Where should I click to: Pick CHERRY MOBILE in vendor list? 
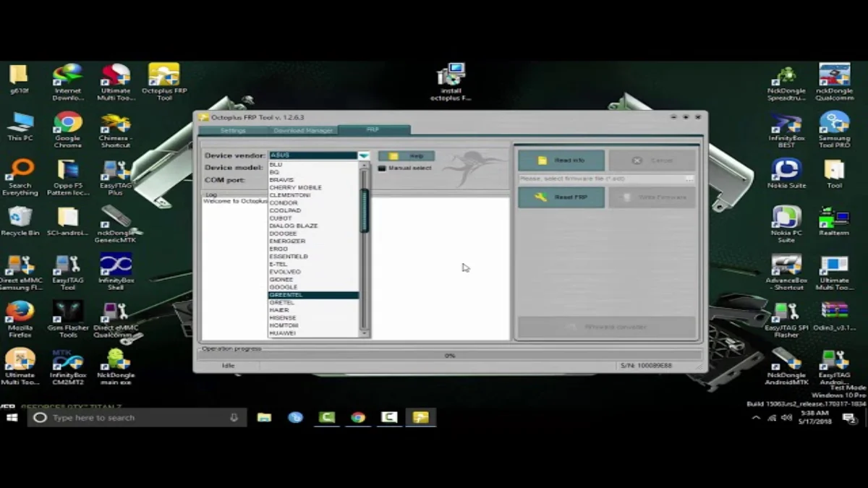tap(313, 187)
